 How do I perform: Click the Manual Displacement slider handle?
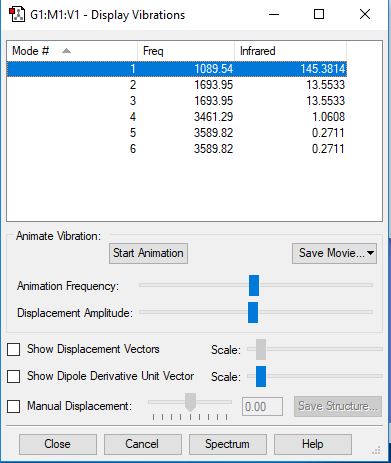coord(190,402)
